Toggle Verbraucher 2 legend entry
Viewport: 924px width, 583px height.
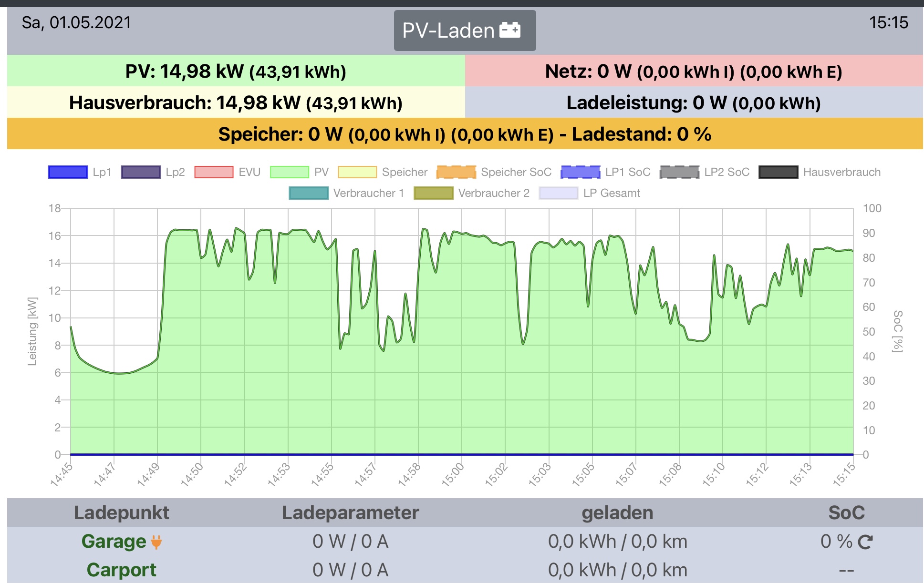(x=433, y=193)
